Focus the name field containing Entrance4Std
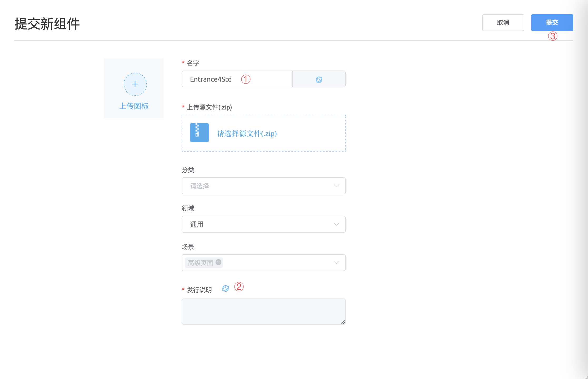588x379 pixels. pos(237,79)
